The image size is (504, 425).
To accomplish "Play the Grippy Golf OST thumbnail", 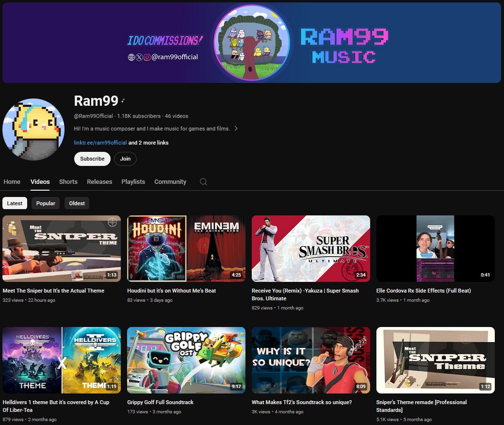I will coord(186,360).
